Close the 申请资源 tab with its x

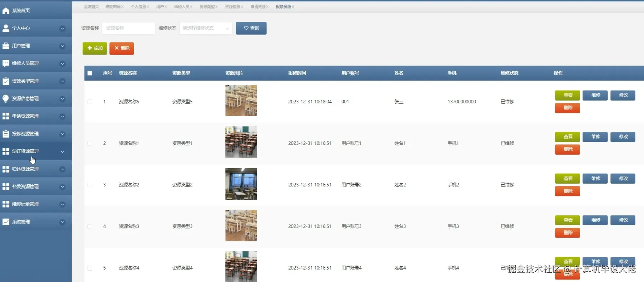(x=267, y=7)
